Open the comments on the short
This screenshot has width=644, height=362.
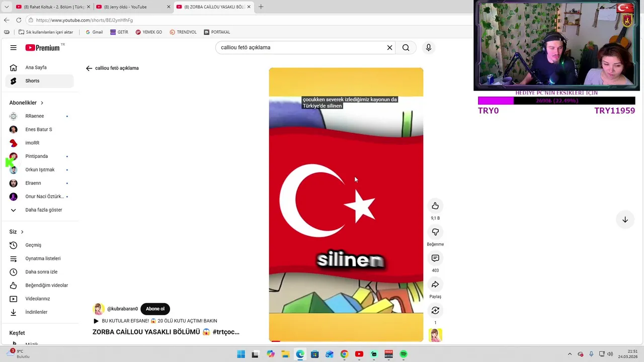[435, 258]
